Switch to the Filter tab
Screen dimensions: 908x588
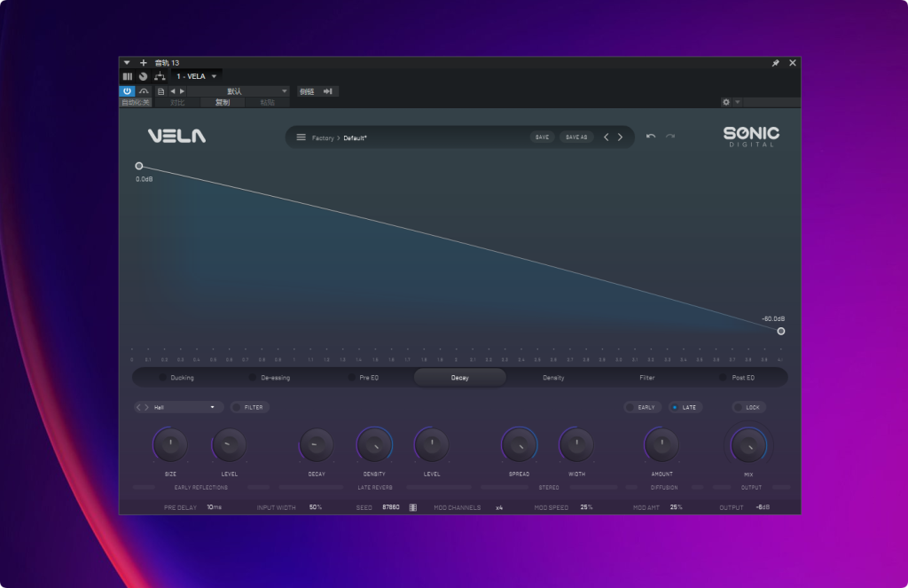point(646,378)
